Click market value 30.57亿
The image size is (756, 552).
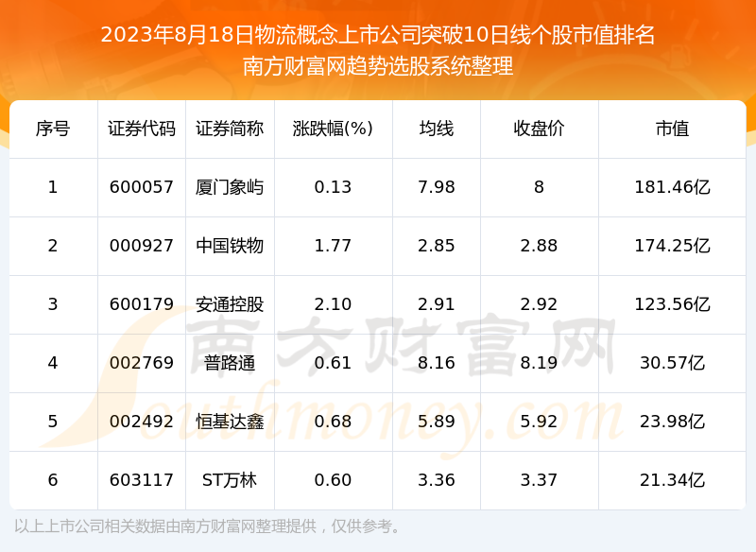(x=672, y=363)
